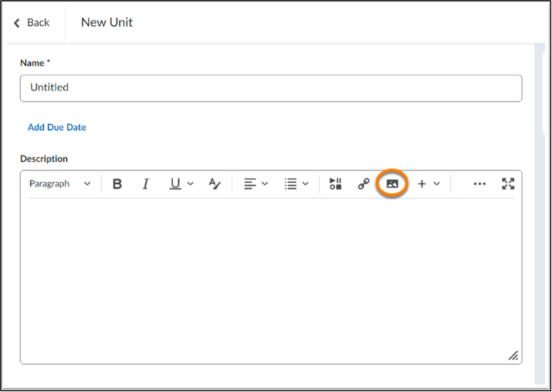Open the three-dot More Actions menu
Image resolution: width=552 pixels, height=392 pixels.
(x=479, y=184)
